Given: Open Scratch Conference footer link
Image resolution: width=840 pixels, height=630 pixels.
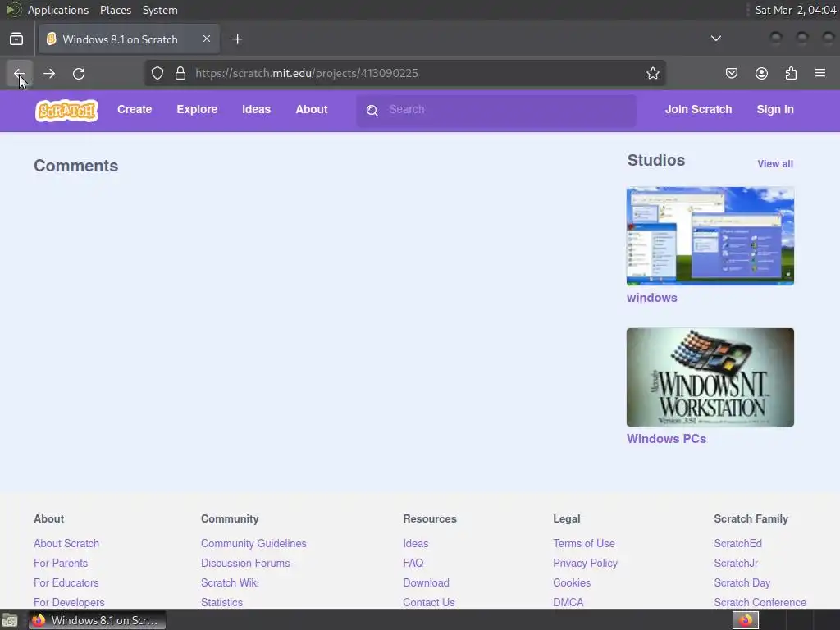Looking at the screenshot, I should click(760, 603).
